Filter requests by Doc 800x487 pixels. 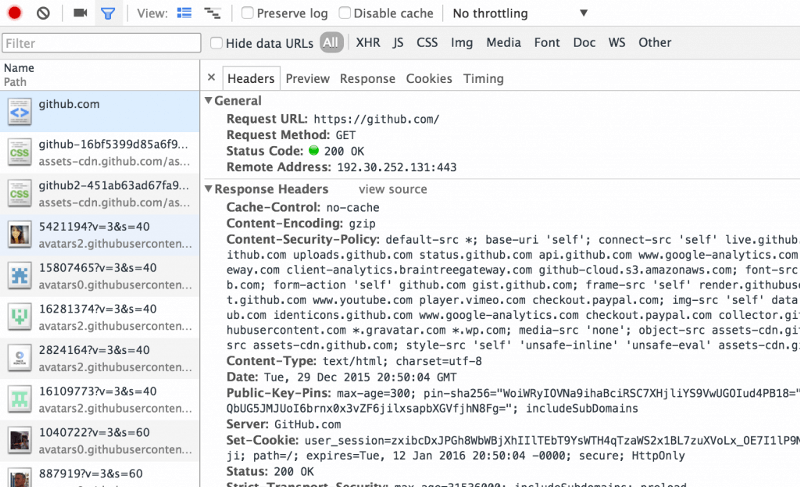pyautogui.click(x=584, y=42)
